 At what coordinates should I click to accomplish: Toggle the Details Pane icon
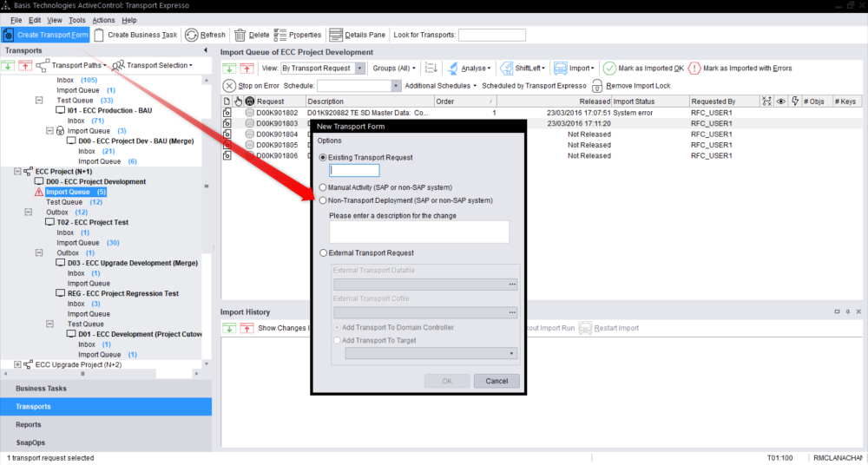(x=335, y=35)
